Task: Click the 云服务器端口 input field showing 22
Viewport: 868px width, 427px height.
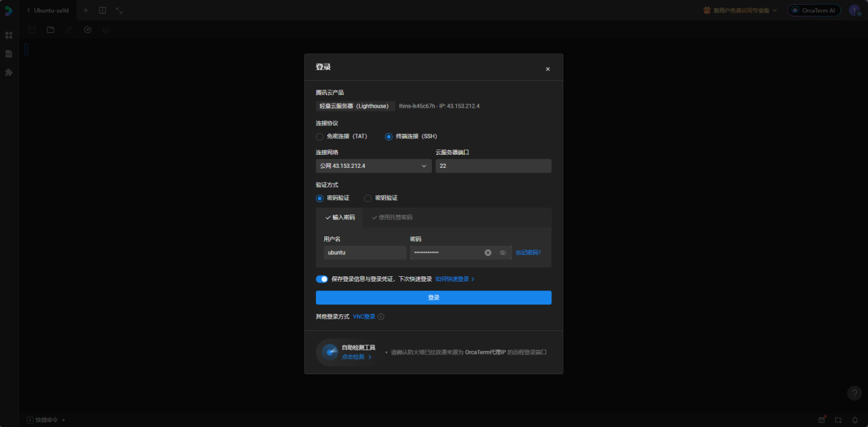Action: click(493, 166)
